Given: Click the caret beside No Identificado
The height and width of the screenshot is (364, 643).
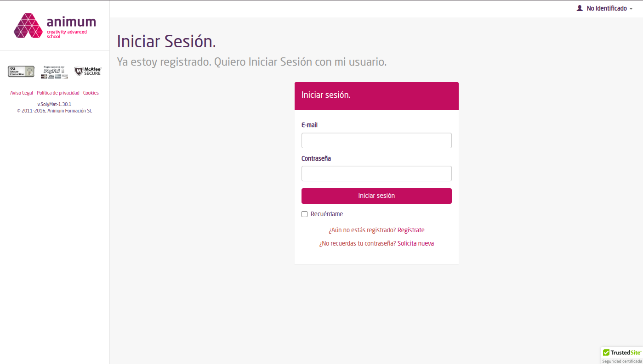Looking at the screenshot, I should [x=631, y=9].
